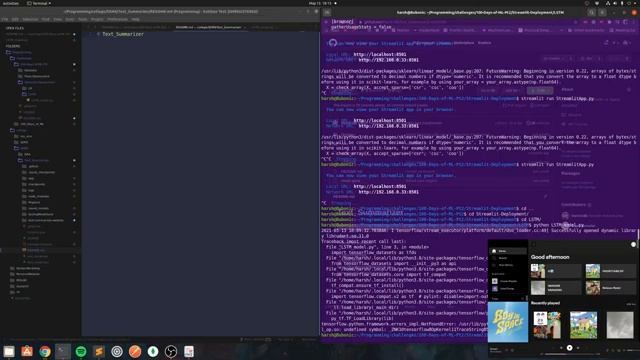
Task: Open the clock and calendar in top bar
Action: tap(321, 3)
